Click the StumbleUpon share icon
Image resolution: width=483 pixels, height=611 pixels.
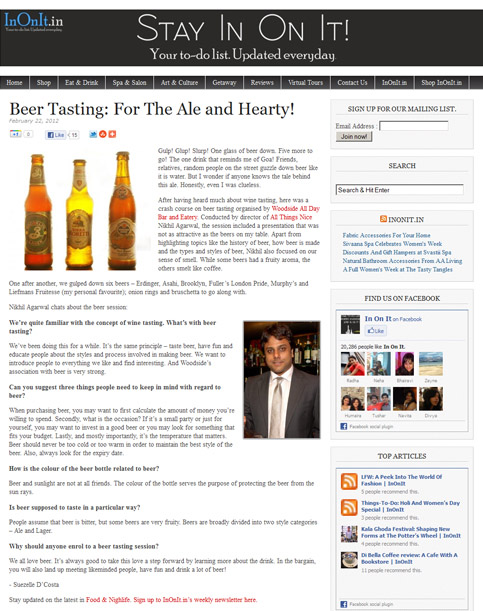tap(103, 134)
